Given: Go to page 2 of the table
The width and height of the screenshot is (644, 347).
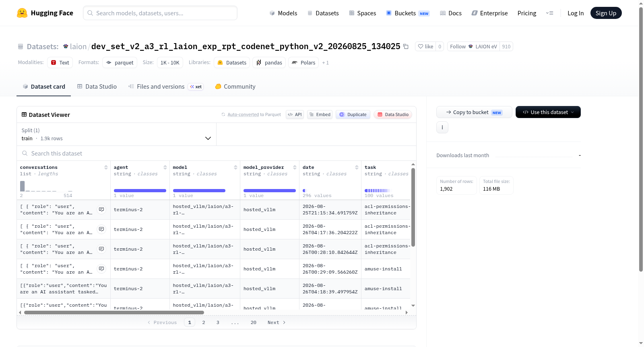Looking at the screenshot, I should [204, 322].
